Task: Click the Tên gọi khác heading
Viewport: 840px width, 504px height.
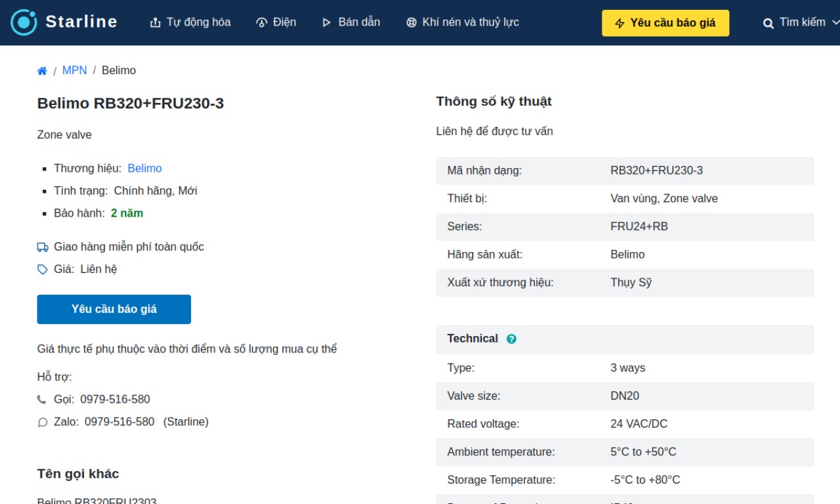Action: click(78, 474)
